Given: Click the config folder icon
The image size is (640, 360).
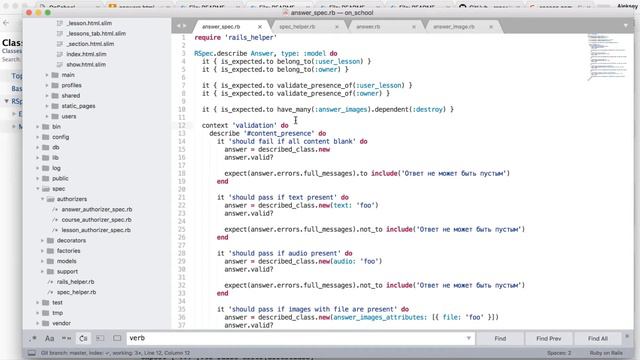Looking at the screenshot, I should tap(46, 137).
